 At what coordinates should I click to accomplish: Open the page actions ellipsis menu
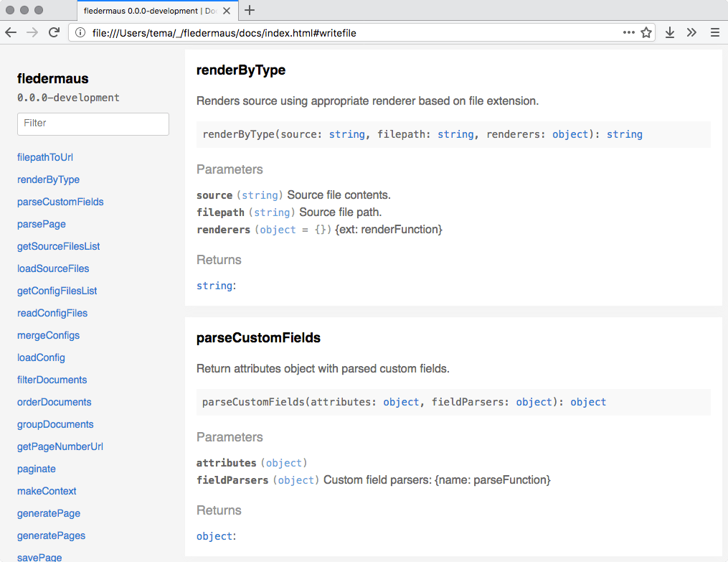tap(628, 32)
